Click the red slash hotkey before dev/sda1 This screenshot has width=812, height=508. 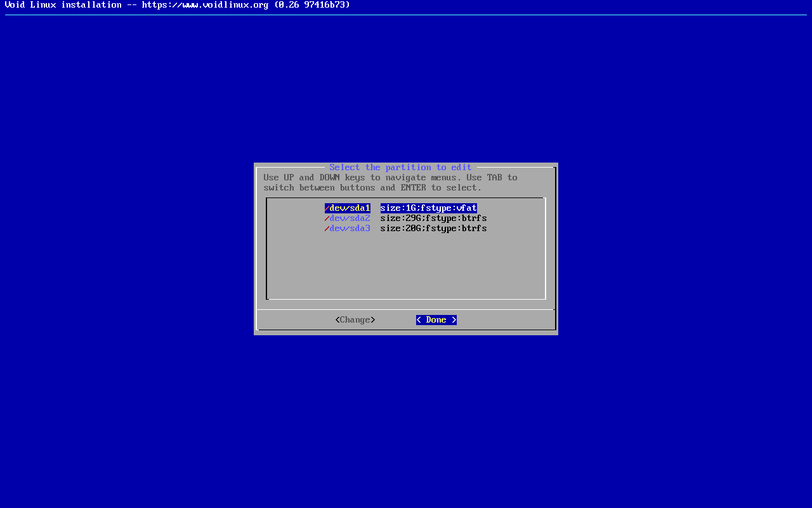(x=327, y=208)
